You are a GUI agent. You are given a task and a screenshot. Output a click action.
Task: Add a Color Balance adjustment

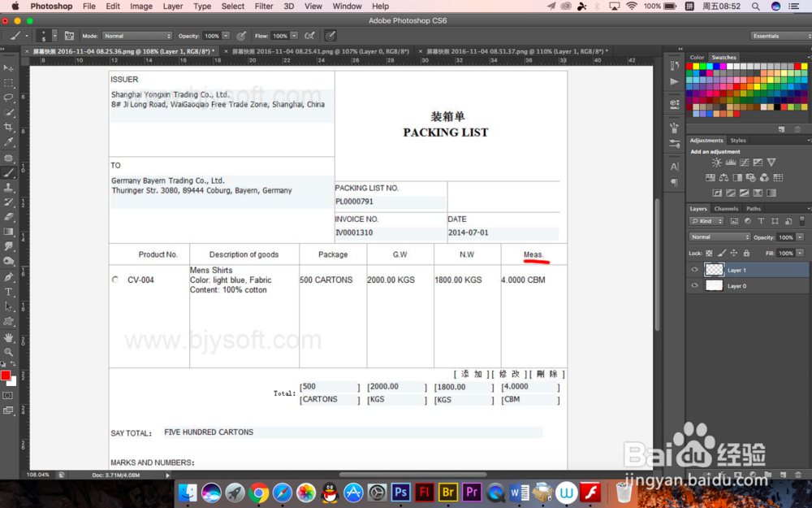[723, 178]
